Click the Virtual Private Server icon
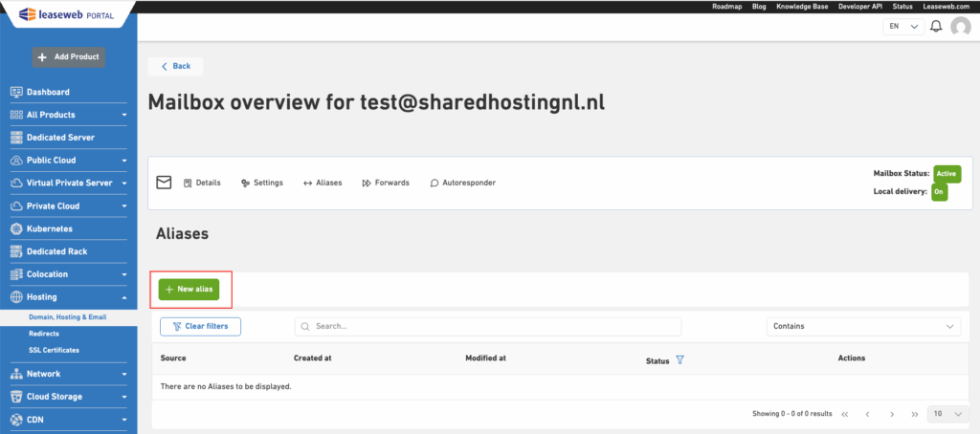This screenshot has height=434, width=980. point(17,183)
